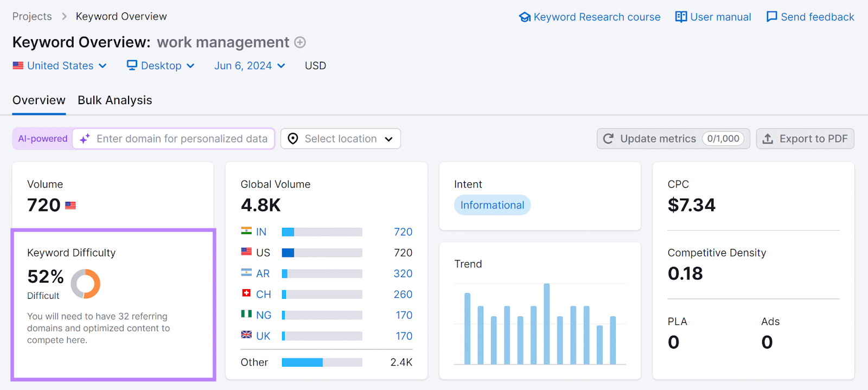Switch to the Bulk Analysis tab
Viewport: 868px width, 390px height.
pyautogui.click(x=115, y=100)
